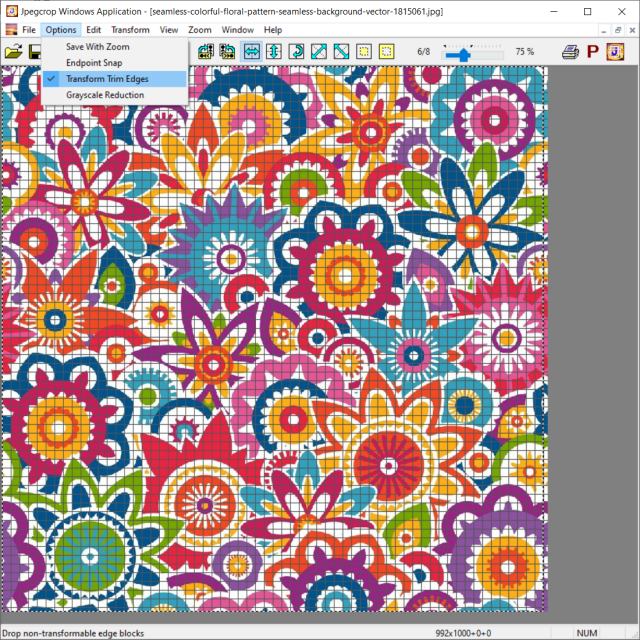This screenshot has width=640, height=640.
Task: Click the zoom level slider handle
Action: pyautogui.click(x=464, y=54)
